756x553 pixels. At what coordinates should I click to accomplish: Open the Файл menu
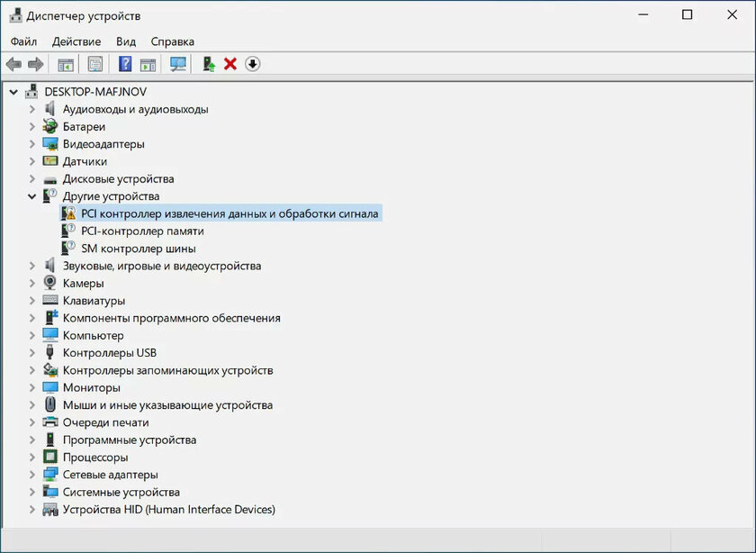coord(23,41)
